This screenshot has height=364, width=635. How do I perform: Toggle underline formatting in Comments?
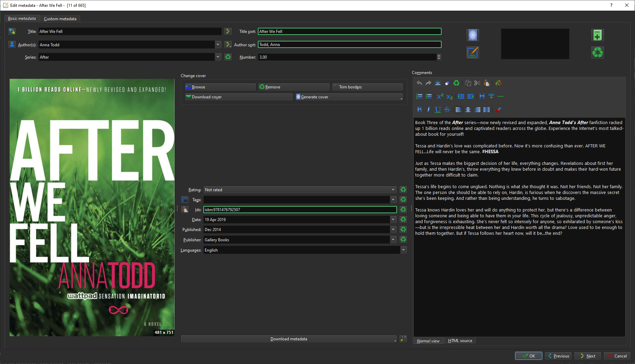coord(438,110)
